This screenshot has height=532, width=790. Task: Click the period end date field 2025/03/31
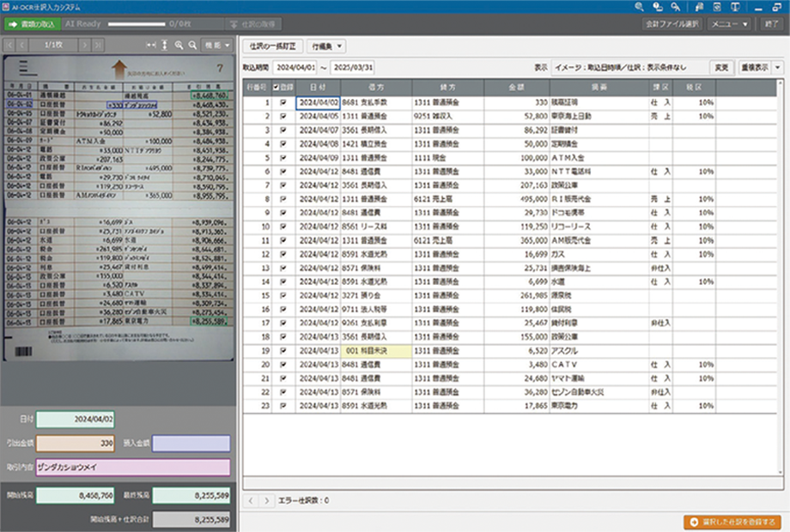353,68
